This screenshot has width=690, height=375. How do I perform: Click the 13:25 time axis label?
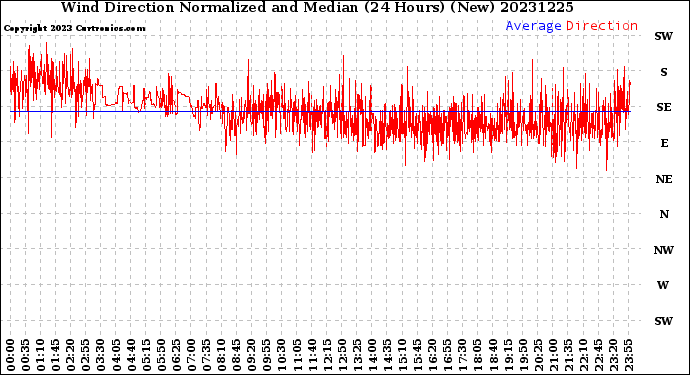[357, 355]
